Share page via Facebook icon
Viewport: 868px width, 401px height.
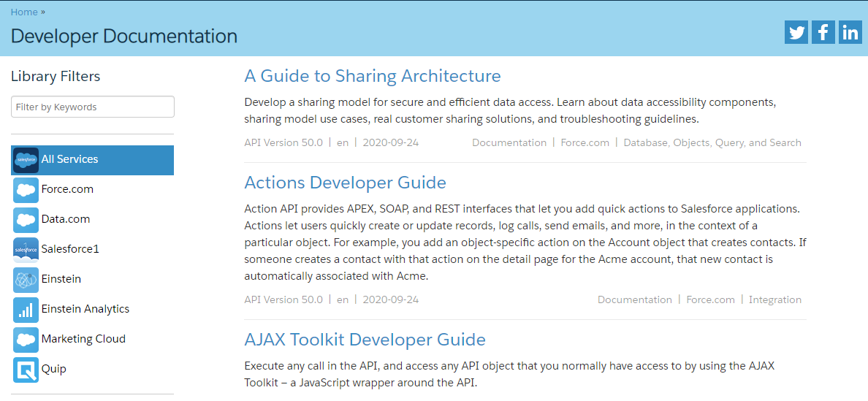(823, 32)
